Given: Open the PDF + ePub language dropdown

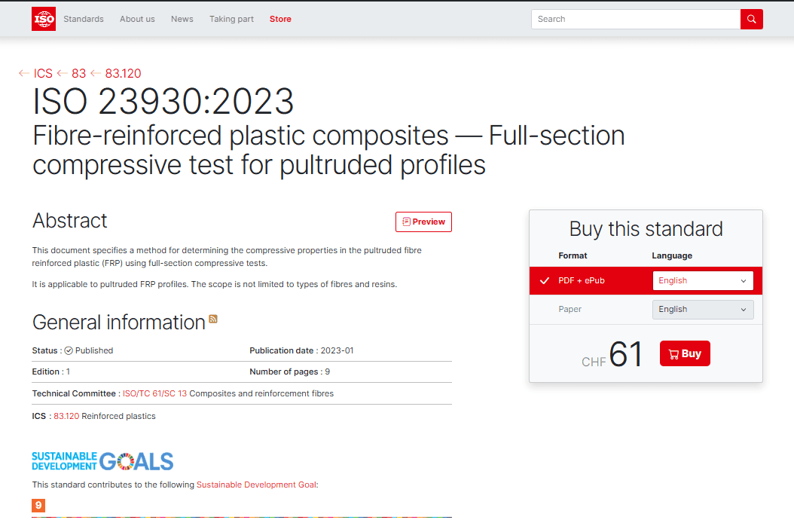Looking at the screenshot, I should [702, 280].
